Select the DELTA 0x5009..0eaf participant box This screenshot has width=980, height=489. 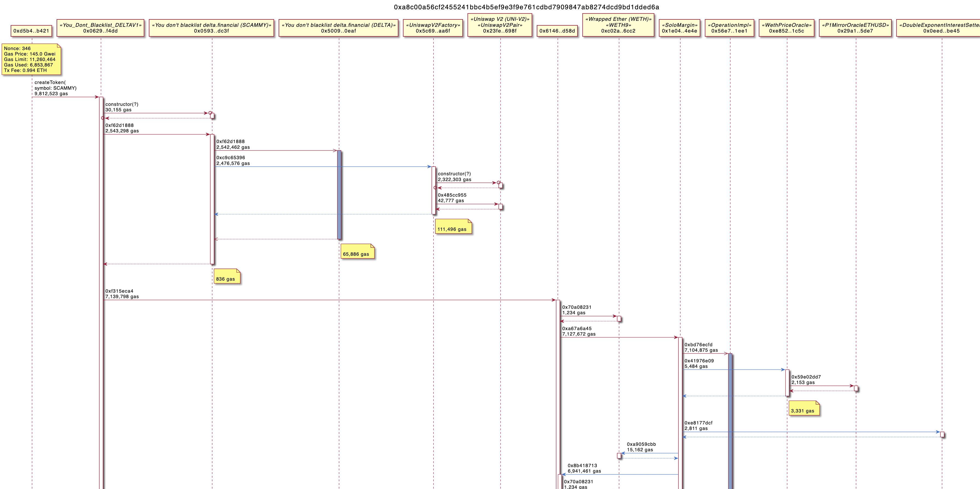pyautogui.click(x=338, y=28)
